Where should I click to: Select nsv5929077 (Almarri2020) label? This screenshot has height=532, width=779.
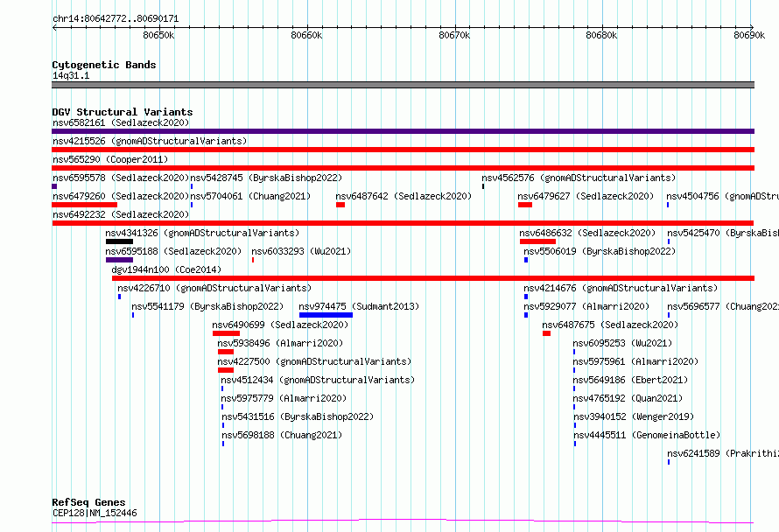[x=586, y=306]
